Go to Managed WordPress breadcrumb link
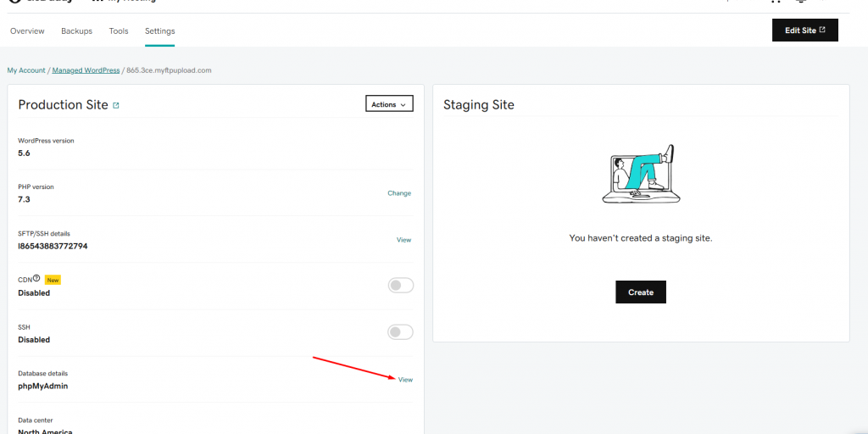The height and width of the screenshot is (434, 868). coord(86,70)
